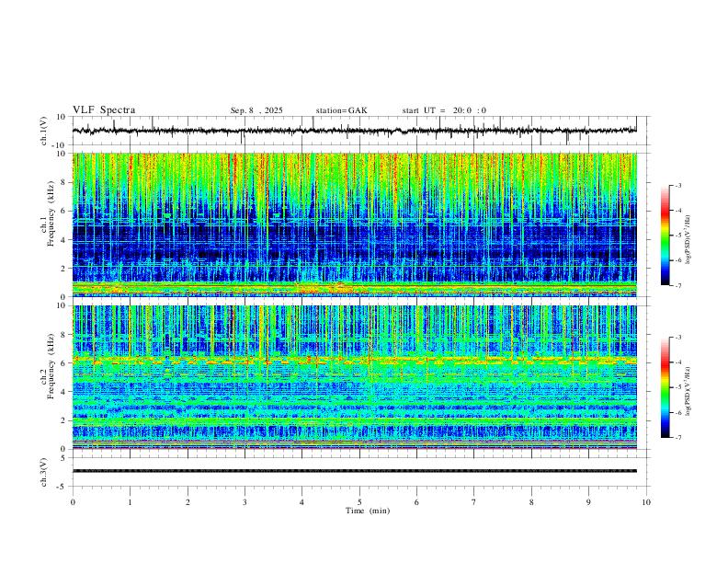Click the "5" tick of the ch.3(V) axis
The width and height of the screenshot is (728, 563).
pos(64,457)
